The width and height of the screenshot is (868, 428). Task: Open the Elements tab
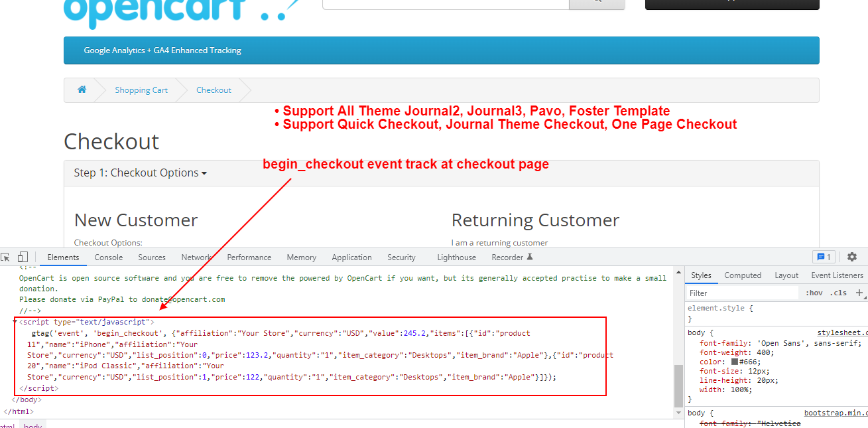[63, 257]
